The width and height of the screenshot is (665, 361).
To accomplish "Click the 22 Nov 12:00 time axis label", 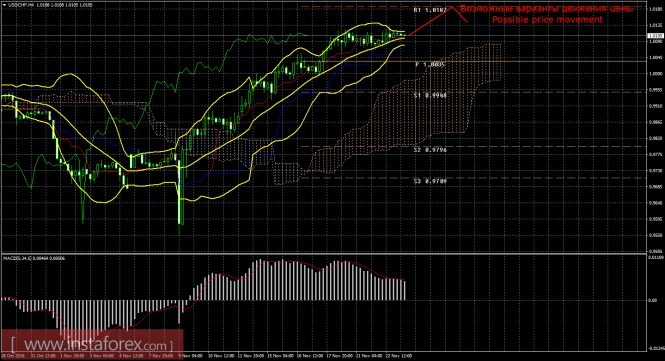I will click(399, 355).
